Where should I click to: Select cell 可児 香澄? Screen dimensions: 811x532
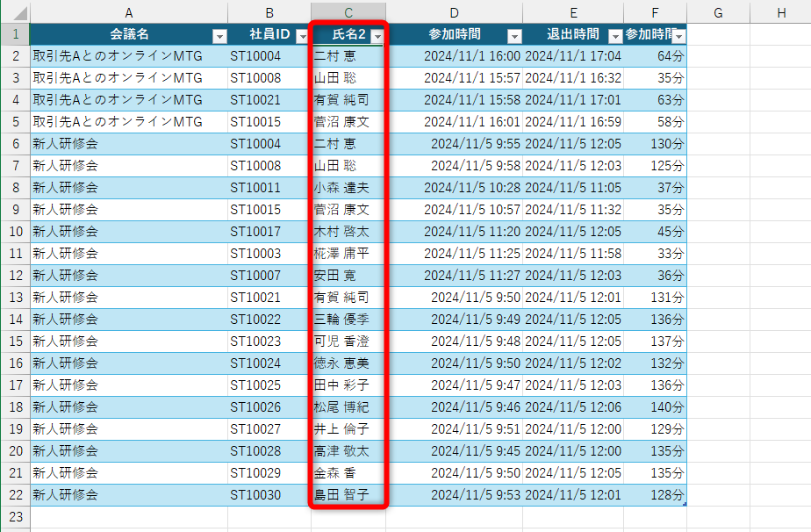[x=348, y=341]
